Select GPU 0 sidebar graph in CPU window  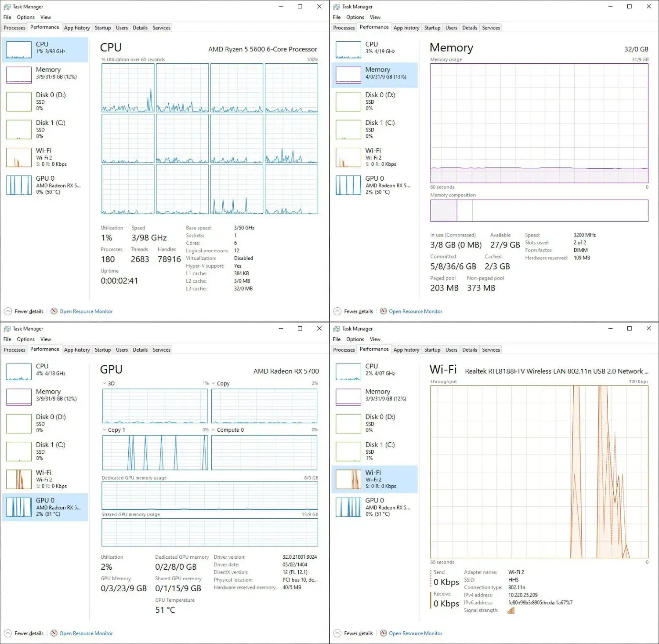(x=19, y=185)
